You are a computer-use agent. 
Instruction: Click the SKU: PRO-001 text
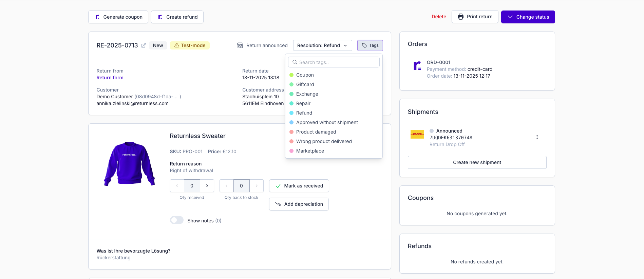click(186, 152)
